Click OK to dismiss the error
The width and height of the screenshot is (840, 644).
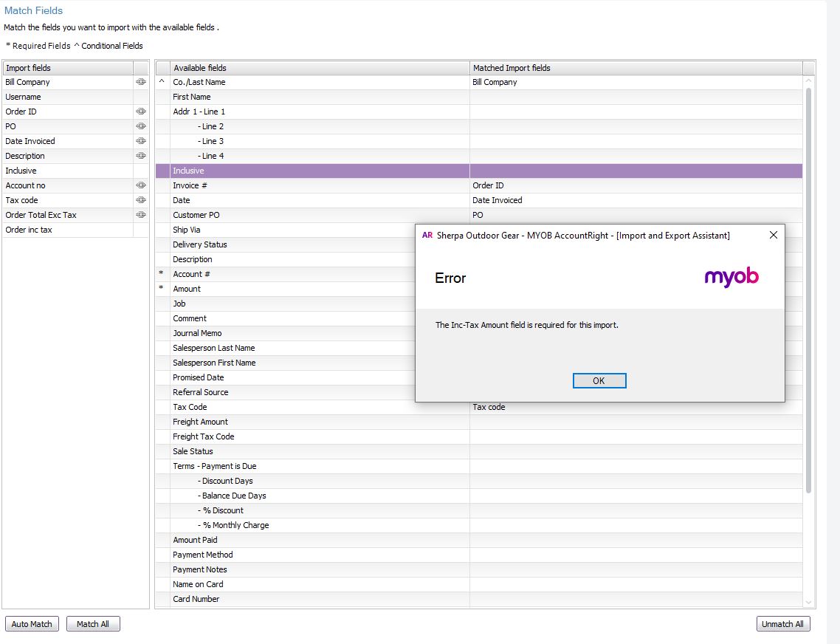click(599, 381)
